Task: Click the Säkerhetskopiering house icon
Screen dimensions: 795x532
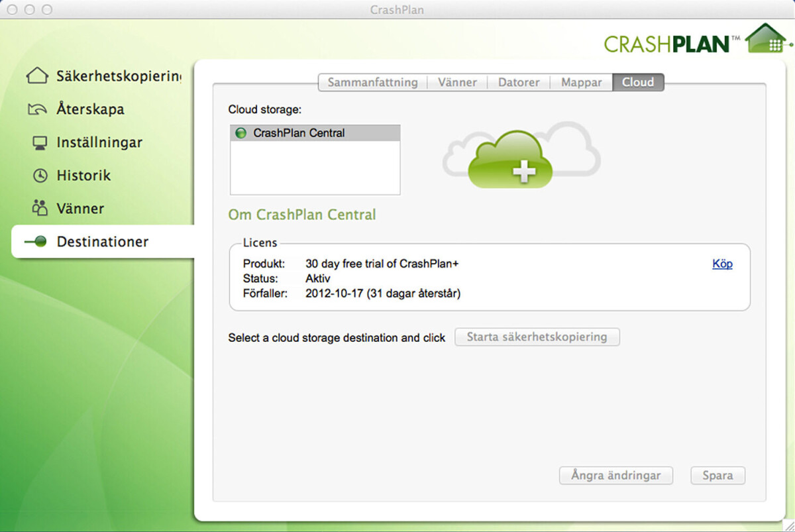Action: coord(37,76)
